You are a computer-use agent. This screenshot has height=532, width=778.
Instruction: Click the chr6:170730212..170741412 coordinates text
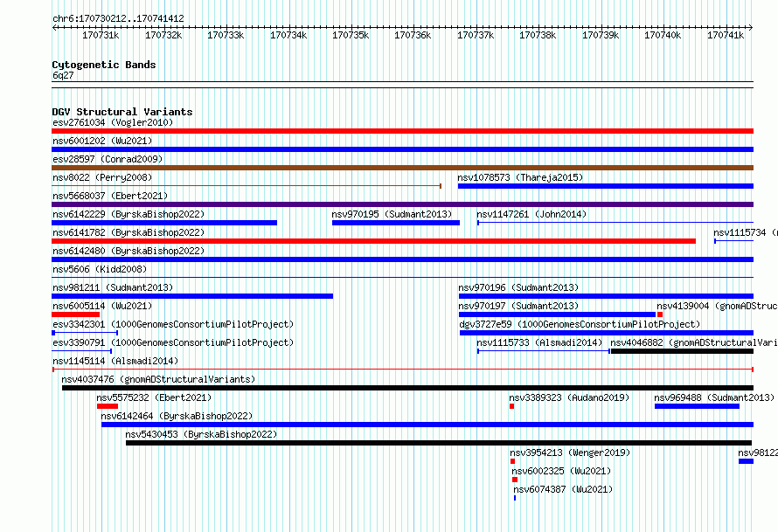pyautogui.click(x=118, y=18)
